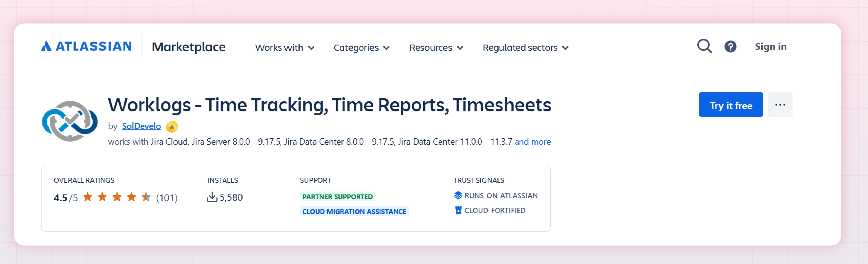The width and height of the screenshot is (868, 264).
Task: Expand the Regulated sectors menu
Action: (x=526, y=48)
